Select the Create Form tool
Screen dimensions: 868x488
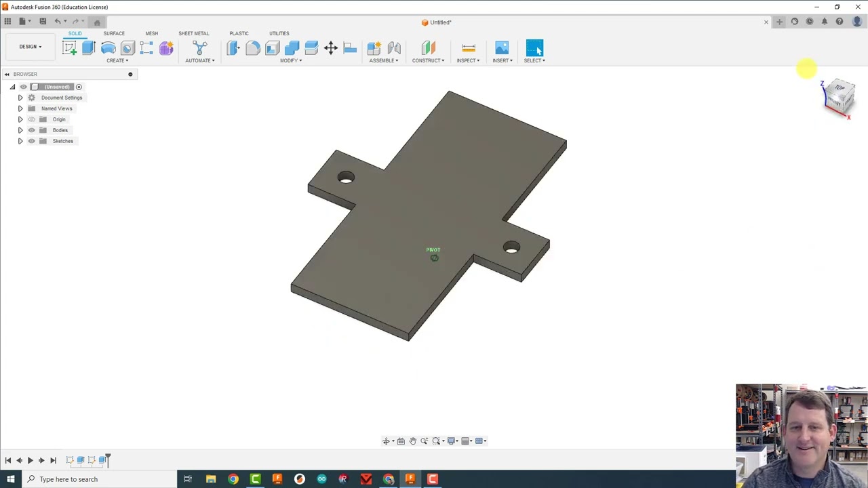coord(166,47)
